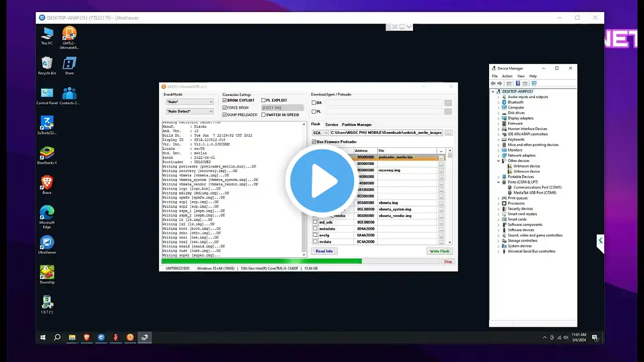Click the green flashing progress bar

click(301, 261)
